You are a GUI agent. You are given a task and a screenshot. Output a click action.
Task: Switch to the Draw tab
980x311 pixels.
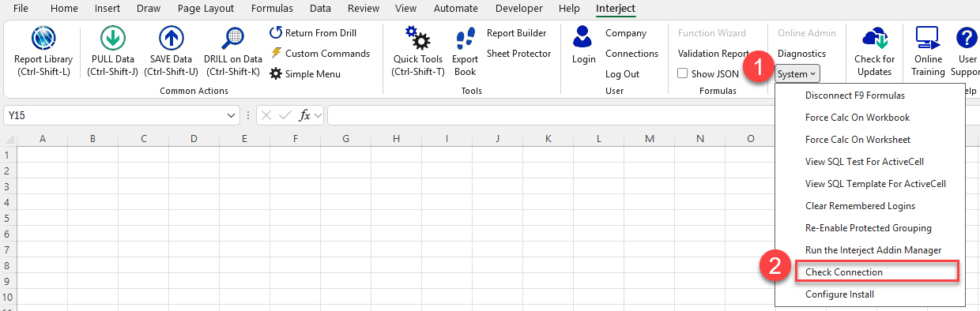pyautogui.click(x=148, y=9)
